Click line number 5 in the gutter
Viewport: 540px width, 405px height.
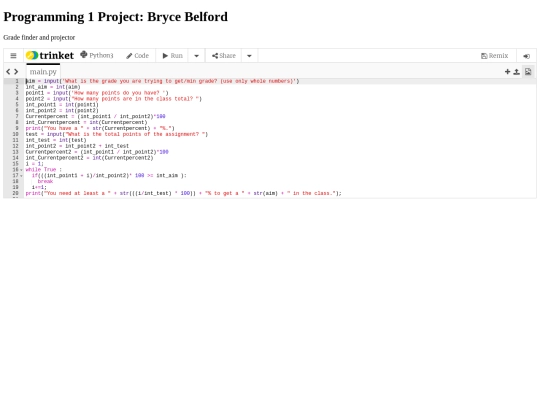pyautogui.click(x=17, y=105)
